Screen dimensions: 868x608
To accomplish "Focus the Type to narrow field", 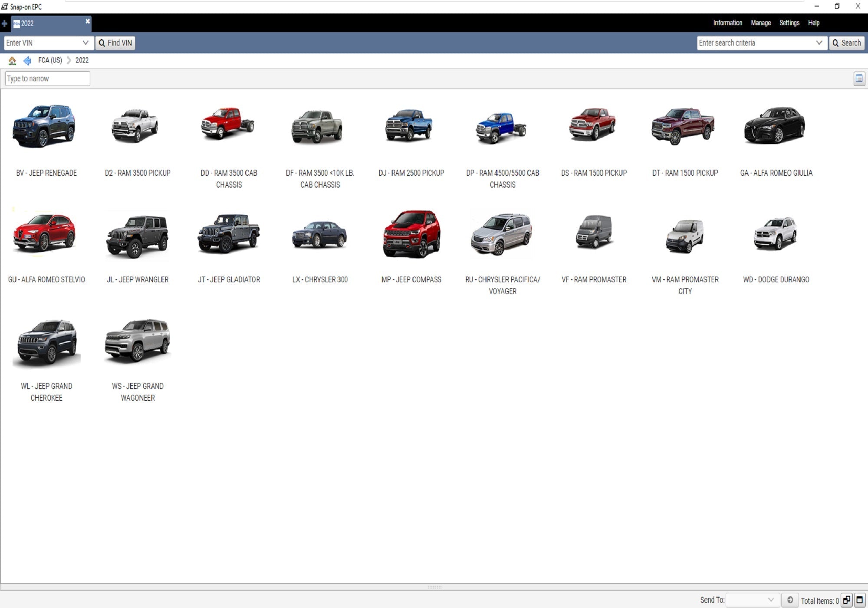I will (47, 79).
